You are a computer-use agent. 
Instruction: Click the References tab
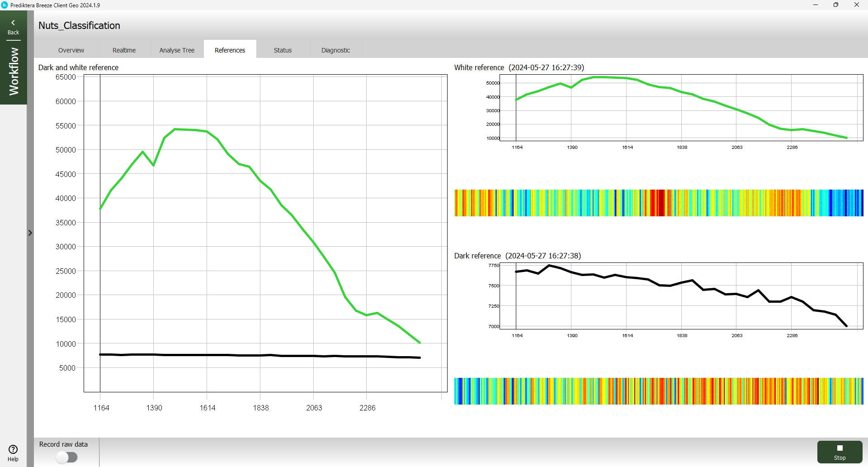(230, 50)
